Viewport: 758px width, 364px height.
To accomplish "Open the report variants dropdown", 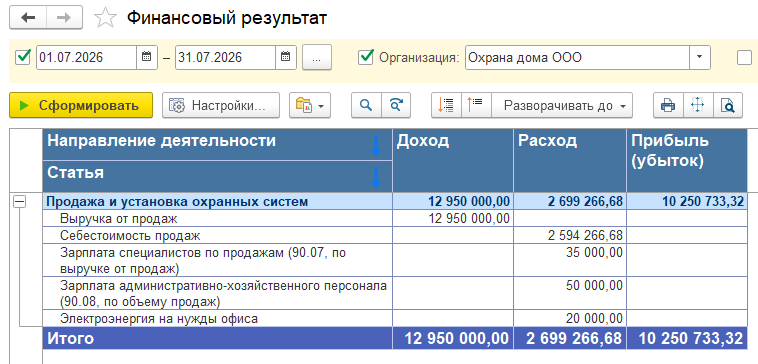I will coord(310,105).
